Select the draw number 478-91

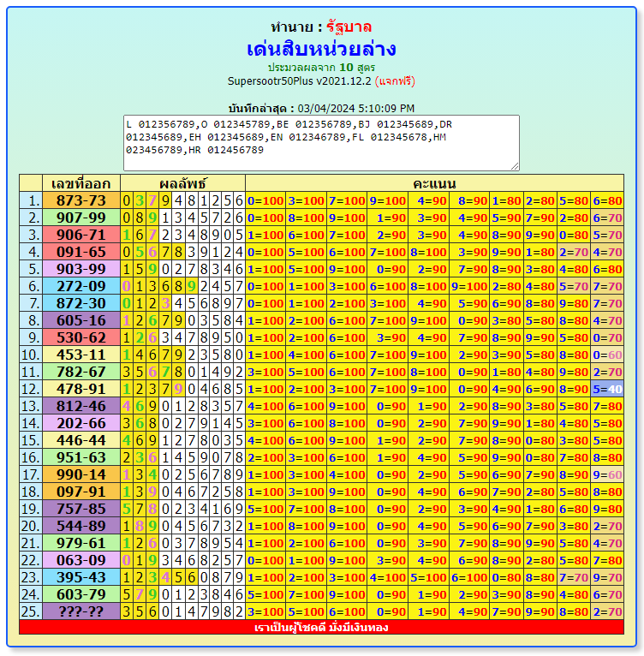click(81, 390)
